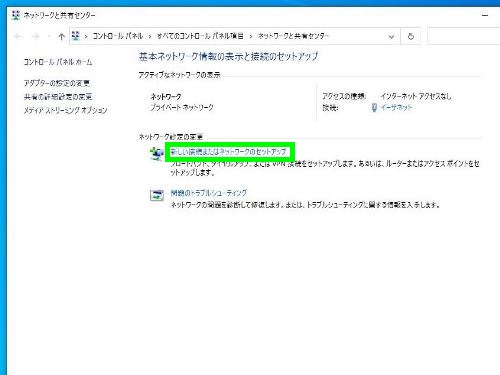This screenshot has width=500, height=375.
Task: Open the address bar history dropdown
Action: point(391,36)
